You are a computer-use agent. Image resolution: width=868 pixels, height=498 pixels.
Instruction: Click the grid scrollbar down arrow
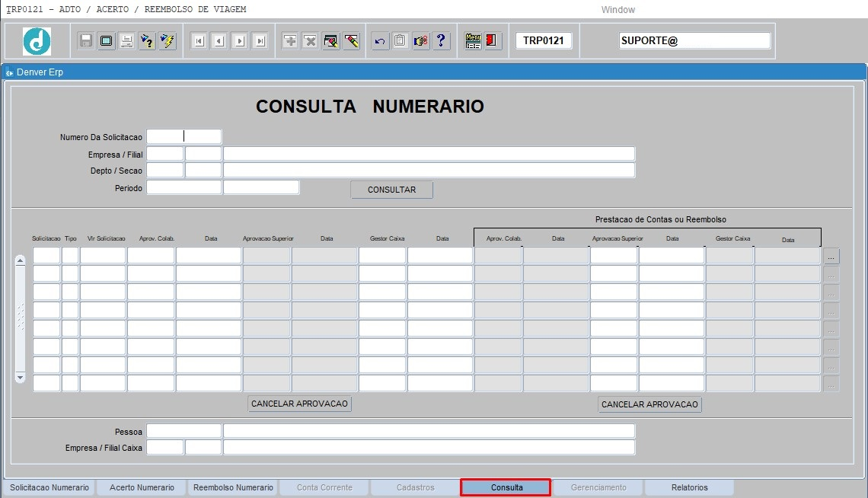coord(21,377)
